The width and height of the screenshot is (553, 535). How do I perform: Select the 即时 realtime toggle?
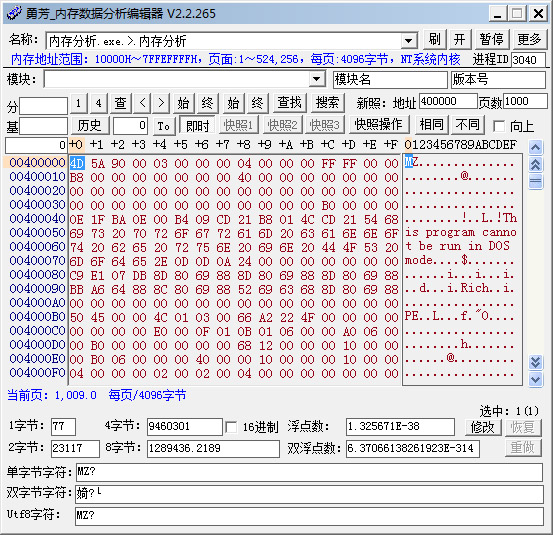(x=198, y=125)
